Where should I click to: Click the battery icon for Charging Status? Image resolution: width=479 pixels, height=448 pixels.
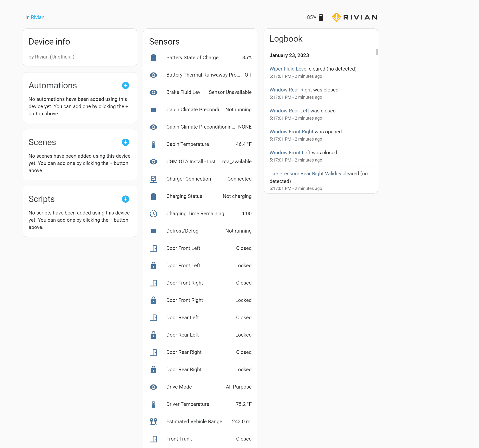pos(153,196)
